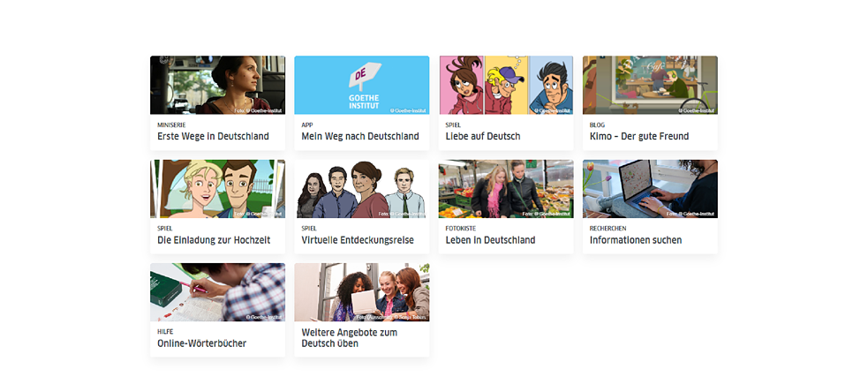
Task: Open the Mein Weg nach Deutschland title
Action: 360,136
